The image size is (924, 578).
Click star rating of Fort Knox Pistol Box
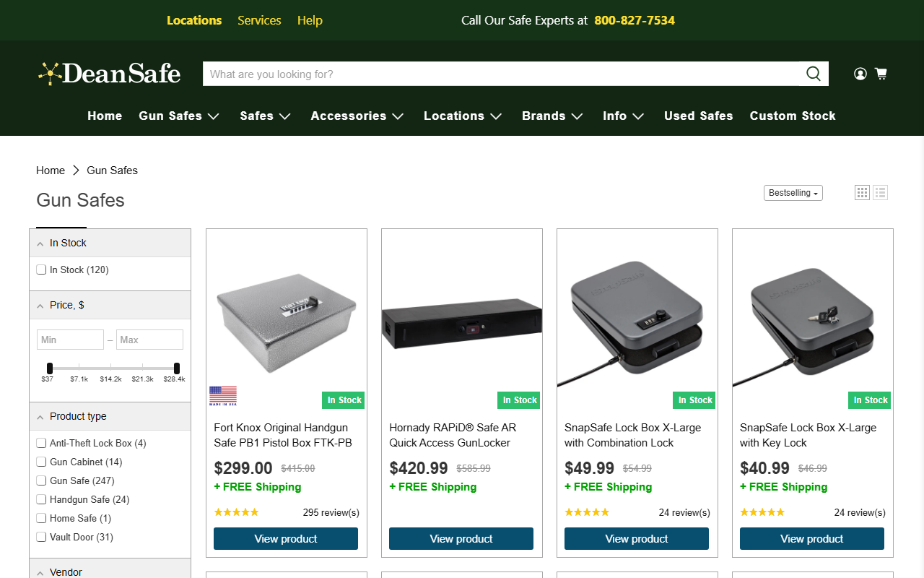[236, 512]
